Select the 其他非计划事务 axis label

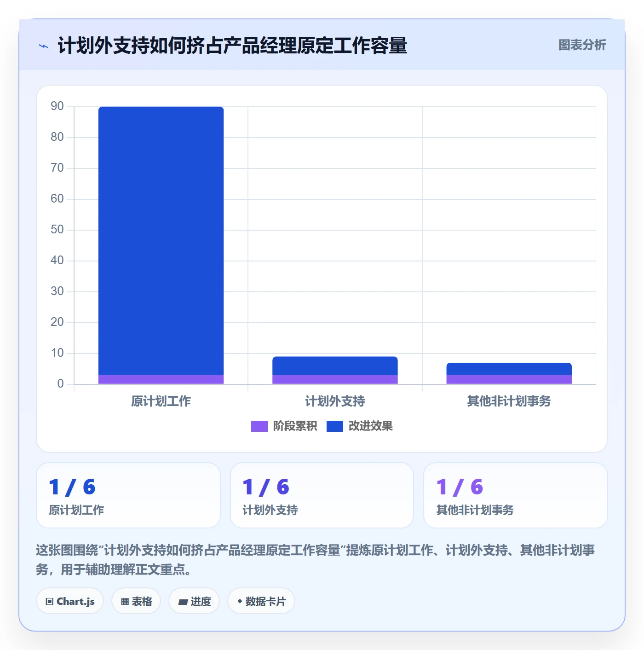tap(509, 401)
